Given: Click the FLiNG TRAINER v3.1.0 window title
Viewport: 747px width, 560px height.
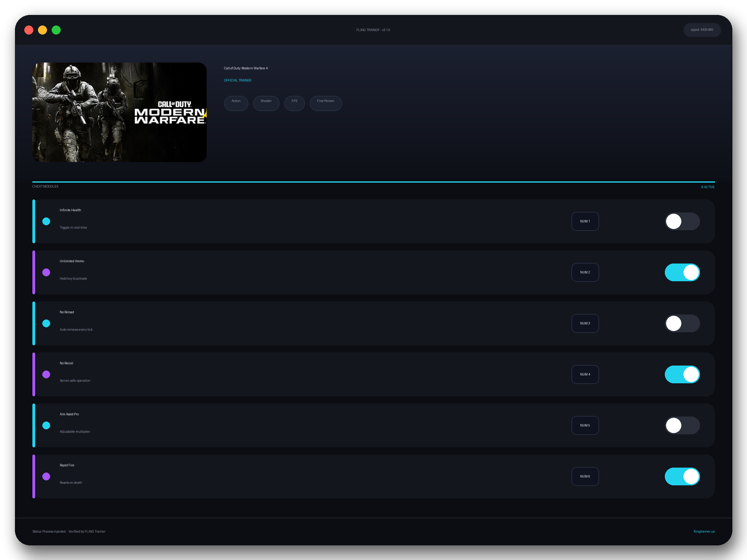Looking at the screenshot, I should pos(373,30).
